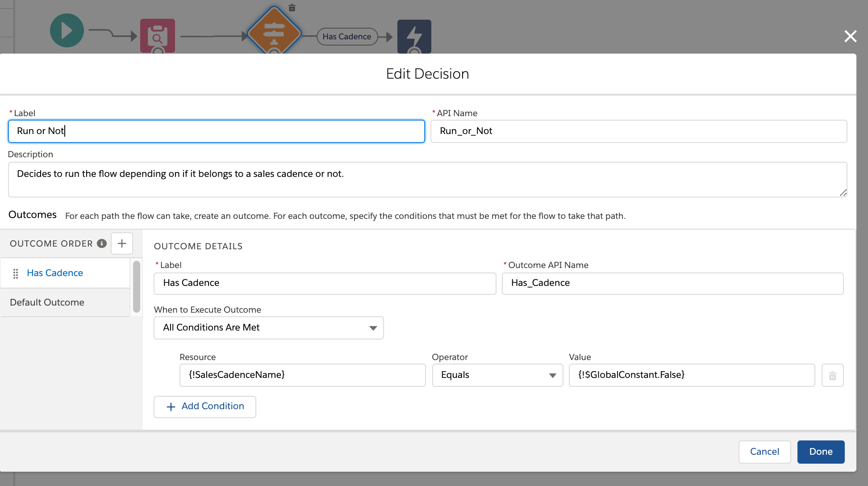This screenshot has width=868, height=486.
Task: Click Outcome Order info icon
Action: [102, 243]
